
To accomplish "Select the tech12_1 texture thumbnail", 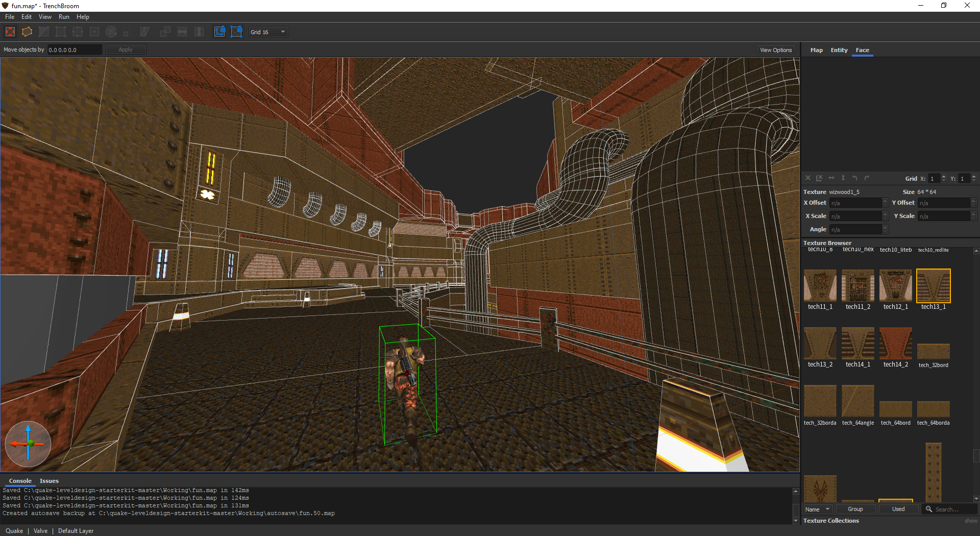I will pyautogui.click(x=896, y=285).
